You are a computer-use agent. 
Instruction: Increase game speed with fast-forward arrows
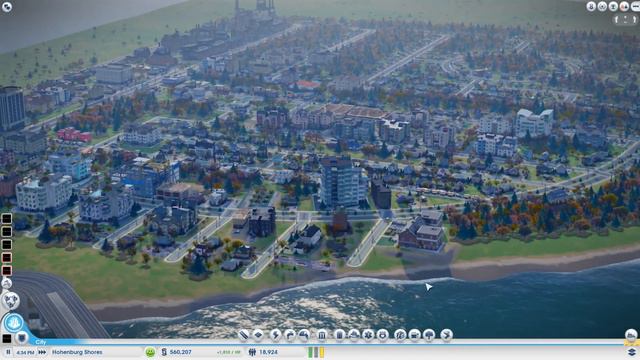(42, 352)
